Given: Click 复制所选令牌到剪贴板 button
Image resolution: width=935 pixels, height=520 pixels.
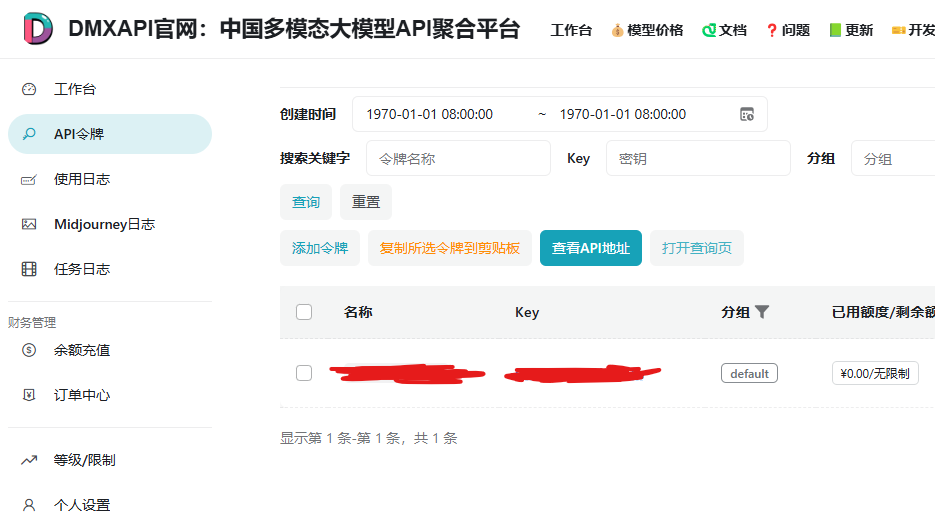Looking at the screenshot, I should [x=450, y=248].
